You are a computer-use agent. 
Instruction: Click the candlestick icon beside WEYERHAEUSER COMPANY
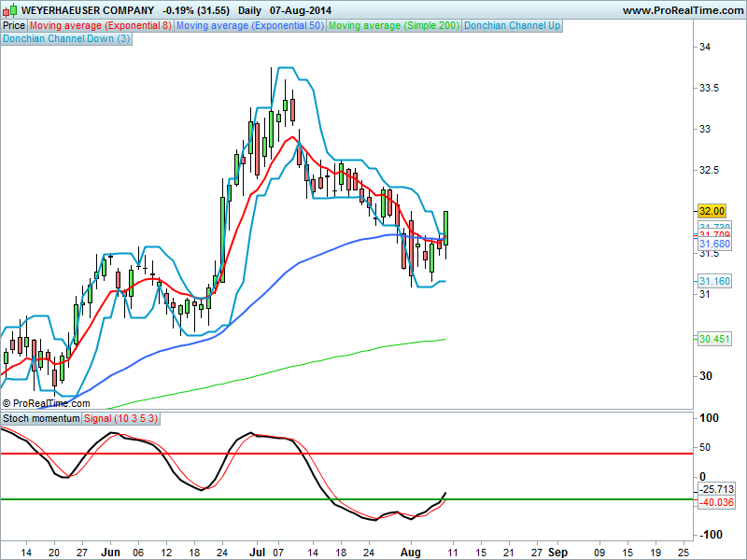pos(10,9)
